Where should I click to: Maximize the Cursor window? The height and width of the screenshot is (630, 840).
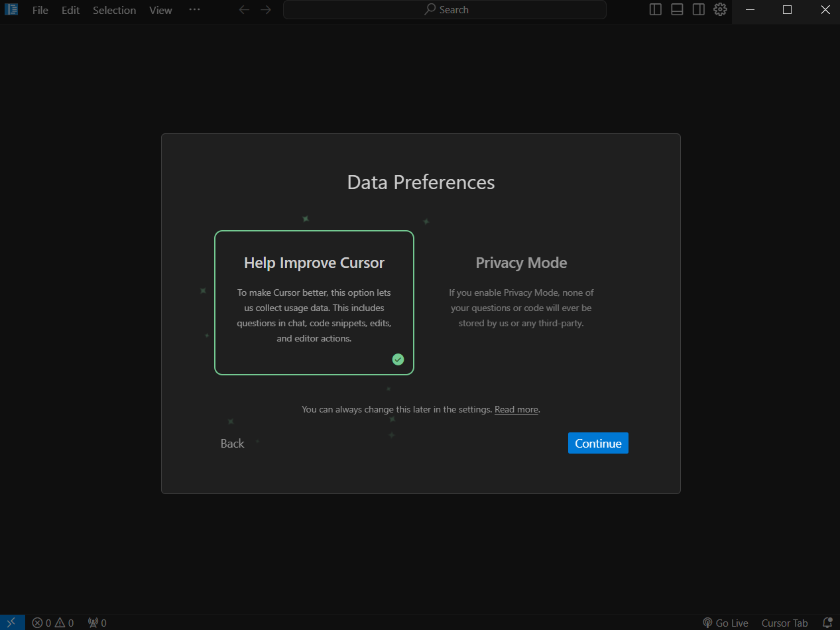(x=787, y=10)
